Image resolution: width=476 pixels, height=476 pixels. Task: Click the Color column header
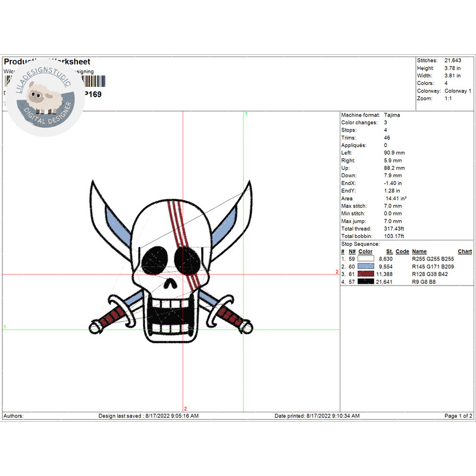pos(365,252)
